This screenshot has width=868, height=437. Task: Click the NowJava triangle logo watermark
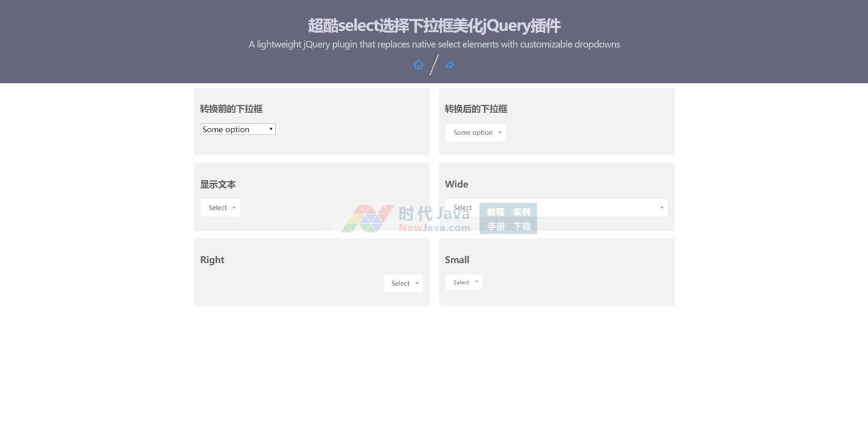[x=367, y=218]
